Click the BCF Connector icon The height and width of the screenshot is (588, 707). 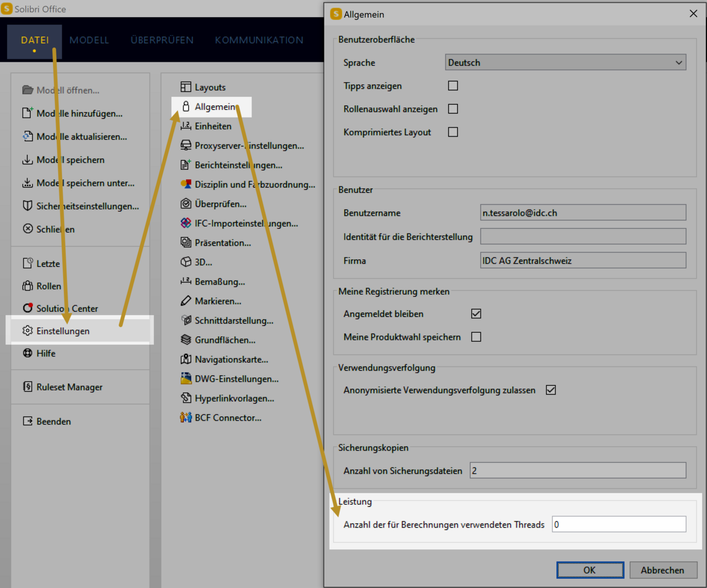(x=186, y=418)
